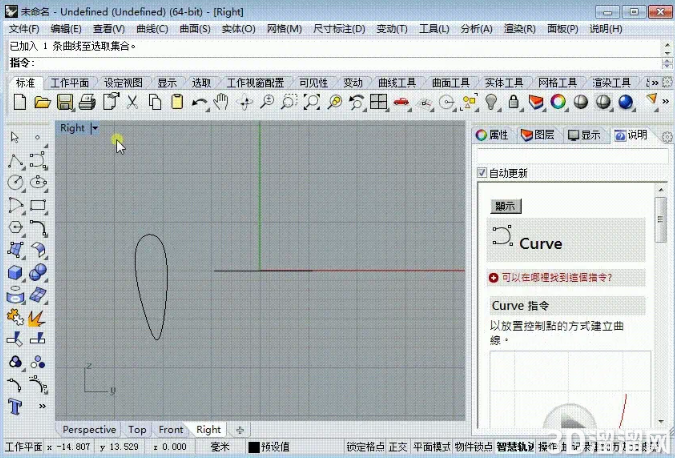Click the scroll-down arrow of the help panel
This screenshot has width=675, height=458.
660,421
